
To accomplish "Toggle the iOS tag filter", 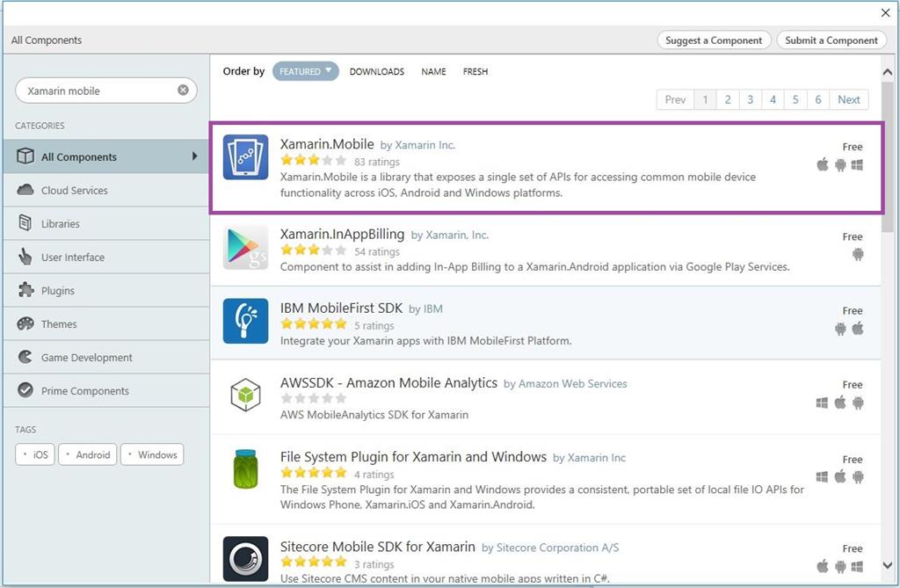I will [35, 454].
